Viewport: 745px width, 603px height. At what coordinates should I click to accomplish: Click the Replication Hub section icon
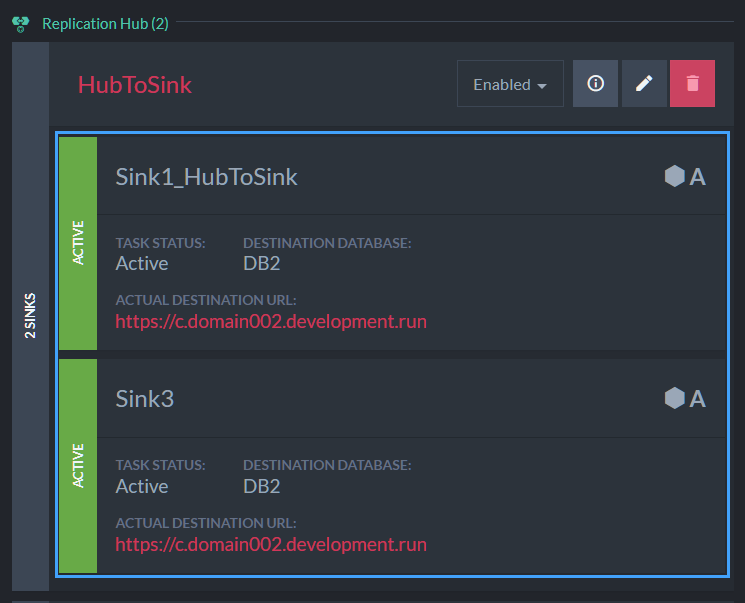(20, 24)
